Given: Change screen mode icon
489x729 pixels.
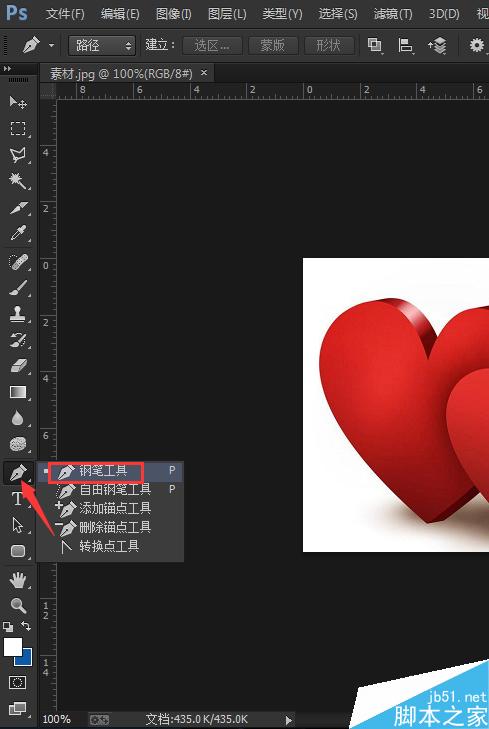Looking at the screenshot, I should click(x=18, y=709).
